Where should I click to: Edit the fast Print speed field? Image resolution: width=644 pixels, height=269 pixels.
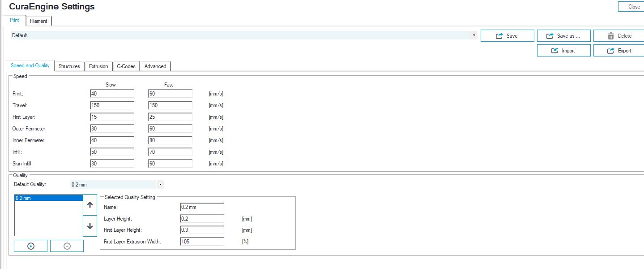[x=170, y=94]
